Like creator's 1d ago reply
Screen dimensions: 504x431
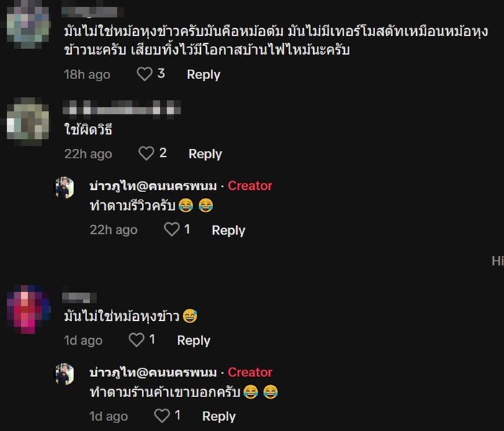click(162, 415)
